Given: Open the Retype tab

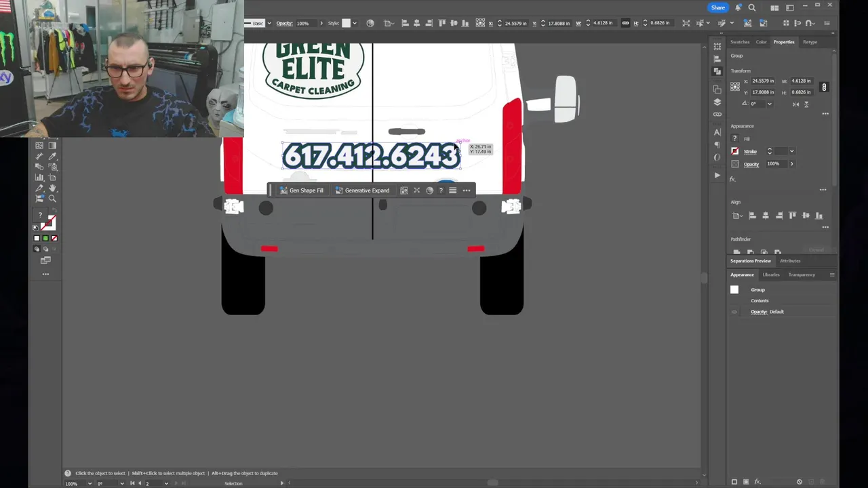Looking at the screenshot, I should pyautogui.click(x=810, y=42).
